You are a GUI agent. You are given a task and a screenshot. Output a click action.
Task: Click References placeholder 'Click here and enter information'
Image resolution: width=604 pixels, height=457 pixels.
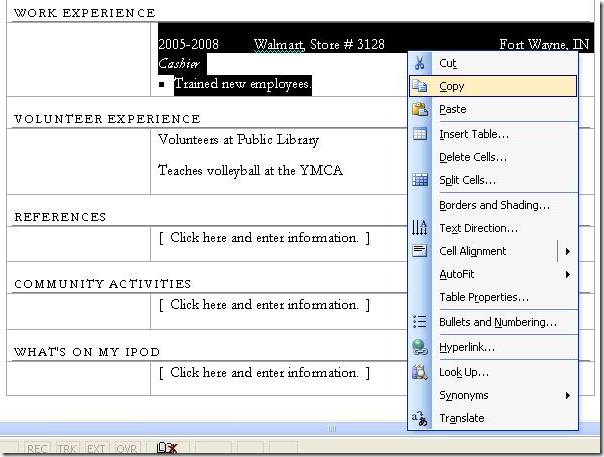point(264,238)
